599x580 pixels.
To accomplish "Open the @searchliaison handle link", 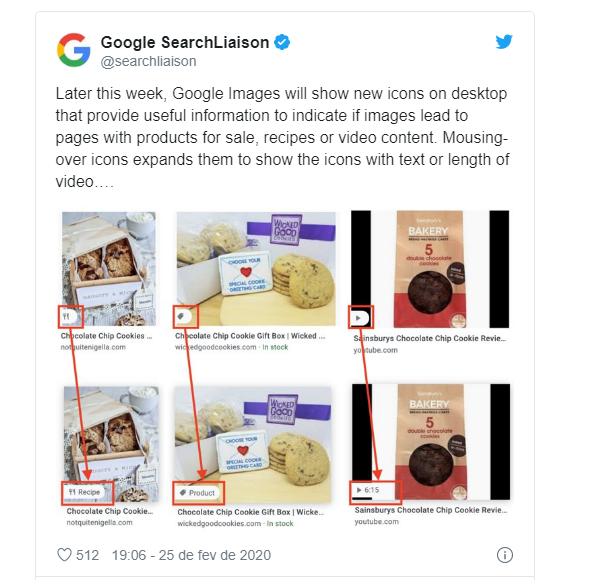I will pos(148,61).
